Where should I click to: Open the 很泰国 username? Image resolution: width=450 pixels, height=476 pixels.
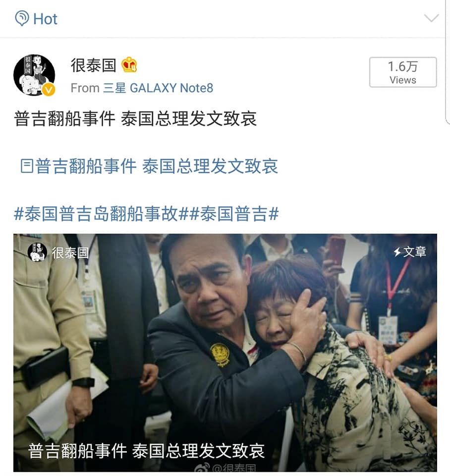(94, 65)
